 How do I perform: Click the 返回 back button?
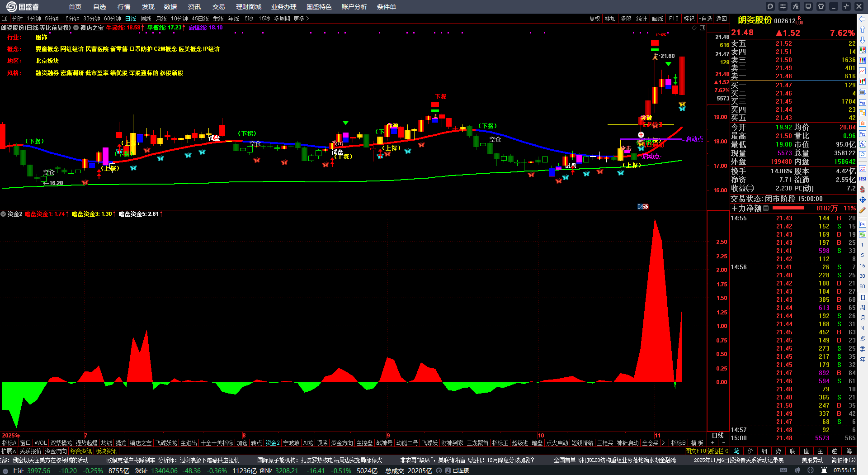tap(722, 19)
